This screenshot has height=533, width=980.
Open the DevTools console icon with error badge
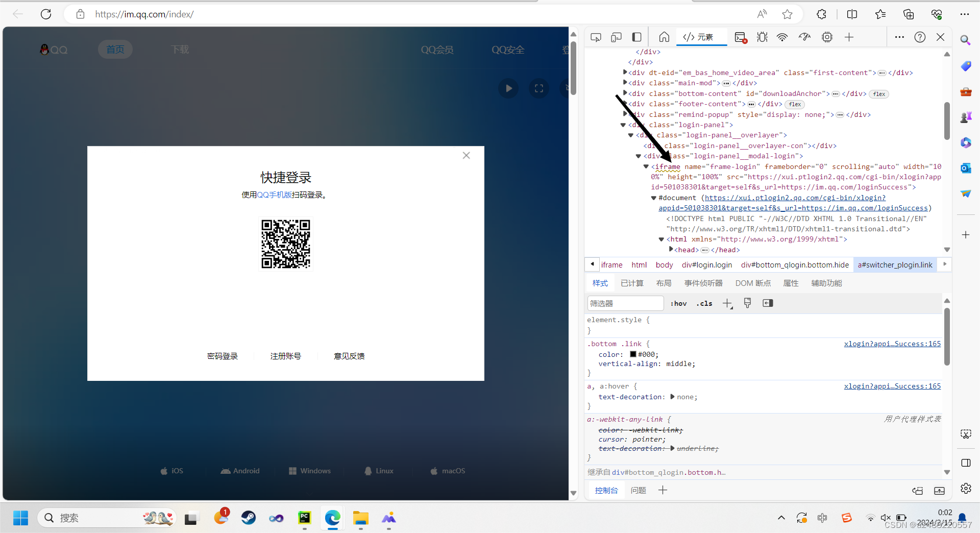(741, 37)
